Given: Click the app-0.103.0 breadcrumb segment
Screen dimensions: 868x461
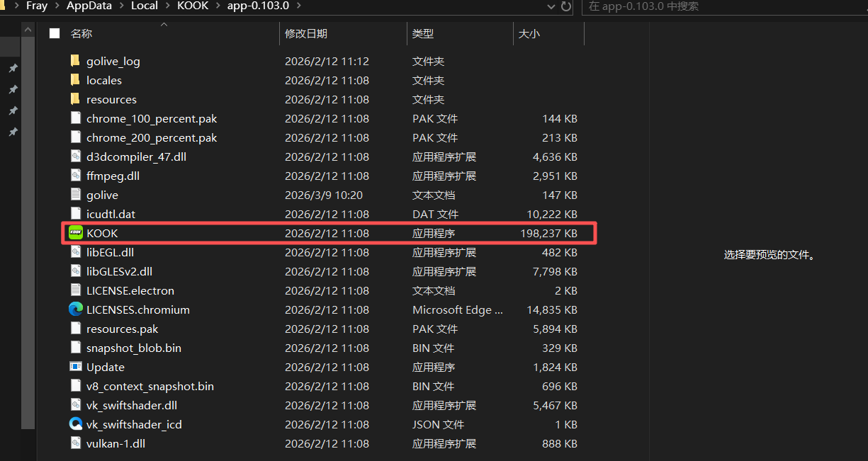Looking at the screenshot, I should coord(259,6).
